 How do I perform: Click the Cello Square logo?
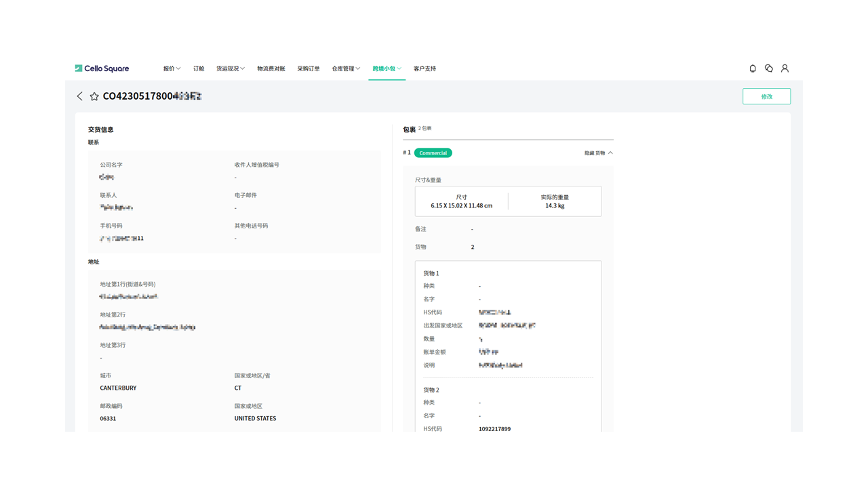coord(102,68)
